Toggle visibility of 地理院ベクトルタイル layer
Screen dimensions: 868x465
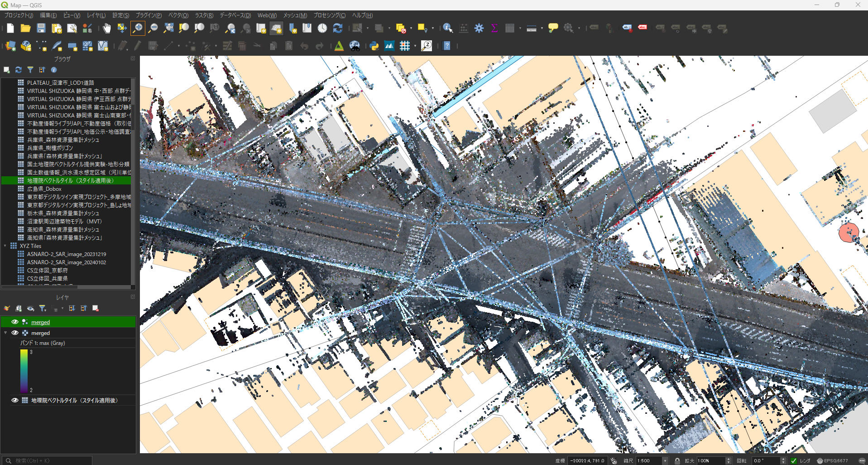(15, 400)
